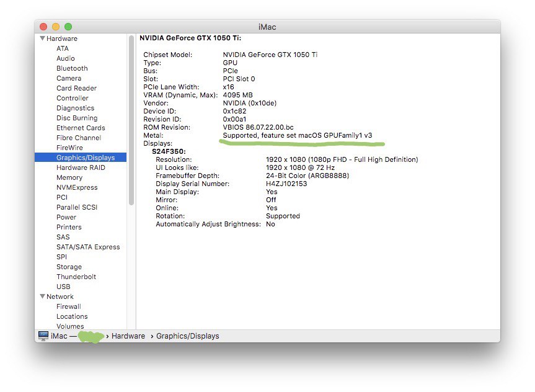Click the Device ID value 0x1c82
The image size is (535, 392).
[x=234, y=111]
